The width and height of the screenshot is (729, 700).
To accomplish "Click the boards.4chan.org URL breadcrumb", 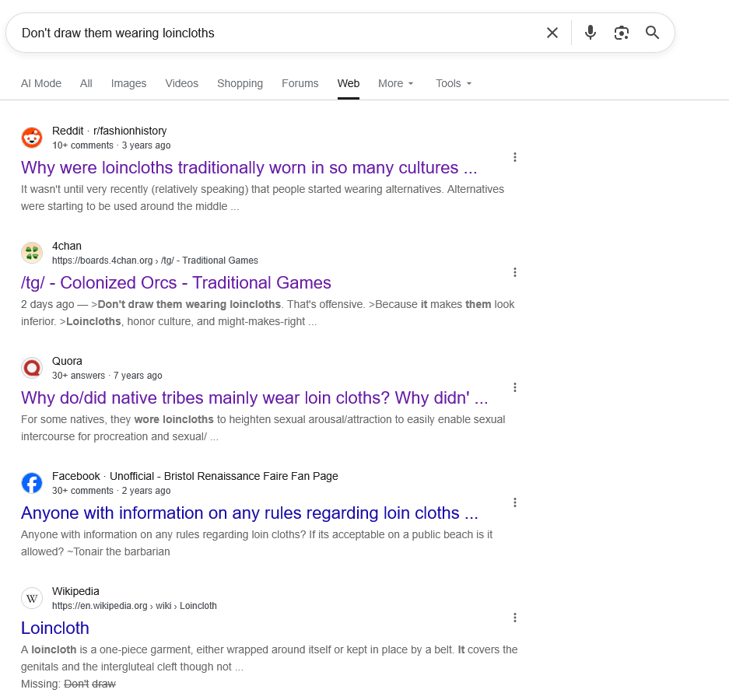I will [x=155, y=261].
